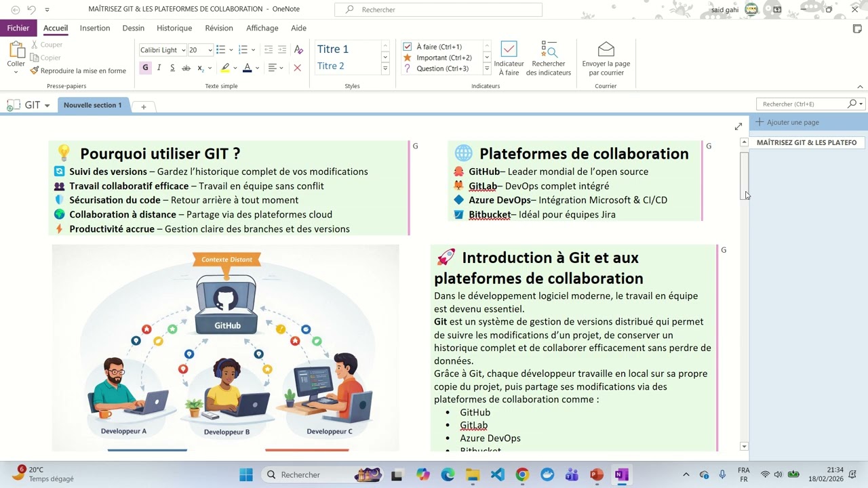Image resolution: width=868 pixels, height=488 pixels.
Task: Select the MAÎTRISEZ GIT & LES PLATEFO page
Action: coord(807,142)
